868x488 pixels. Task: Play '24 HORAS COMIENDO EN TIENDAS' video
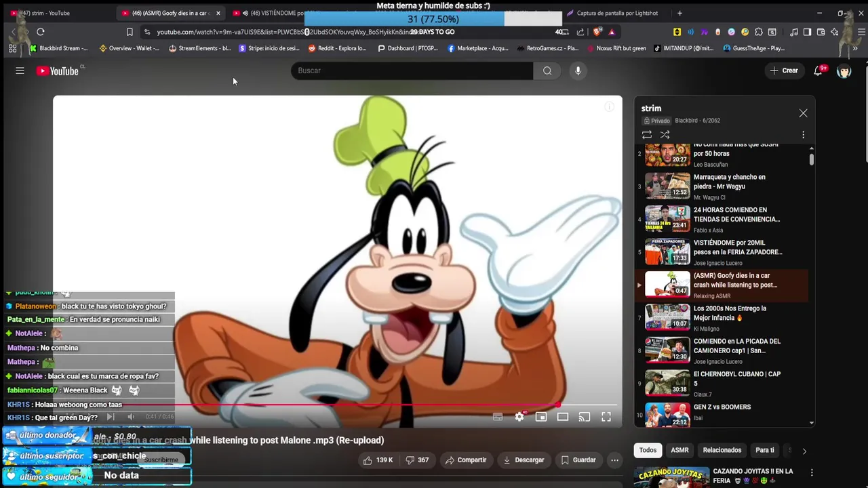pyautogui.click(x=722, y=219)
